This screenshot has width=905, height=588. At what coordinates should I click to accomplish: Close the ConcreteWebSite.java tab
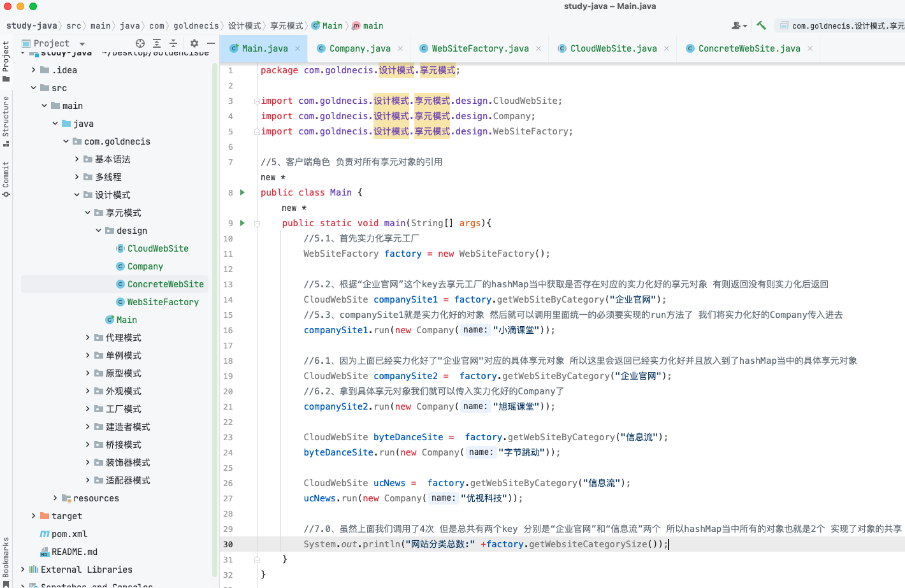(810, 48)
